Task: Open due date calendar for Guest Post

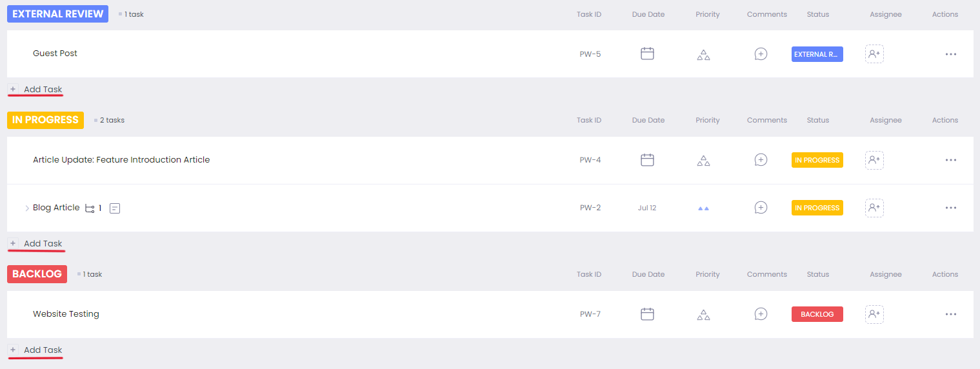Action: pyautogui.click(x=647, y=54)
